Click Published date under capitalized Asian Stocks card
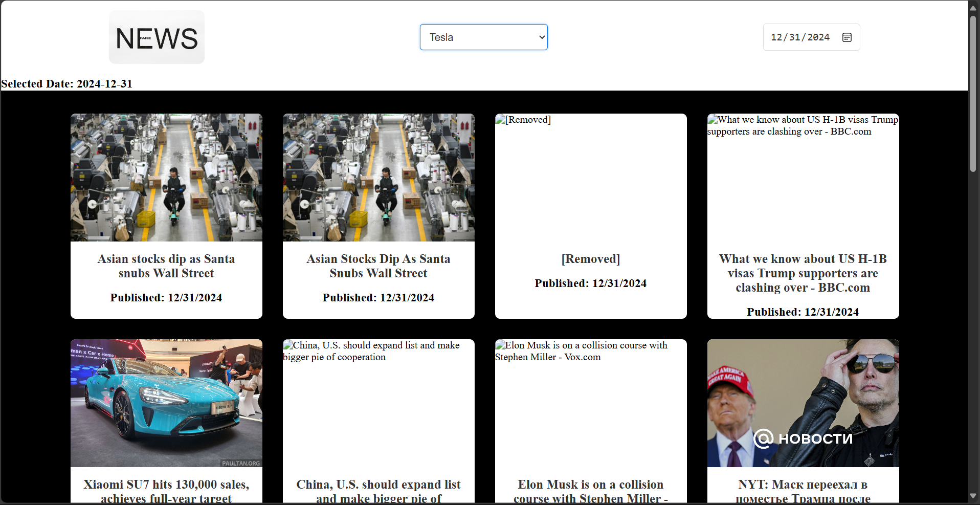The height and width of the screenshot is (505, 980). [378, 298]
